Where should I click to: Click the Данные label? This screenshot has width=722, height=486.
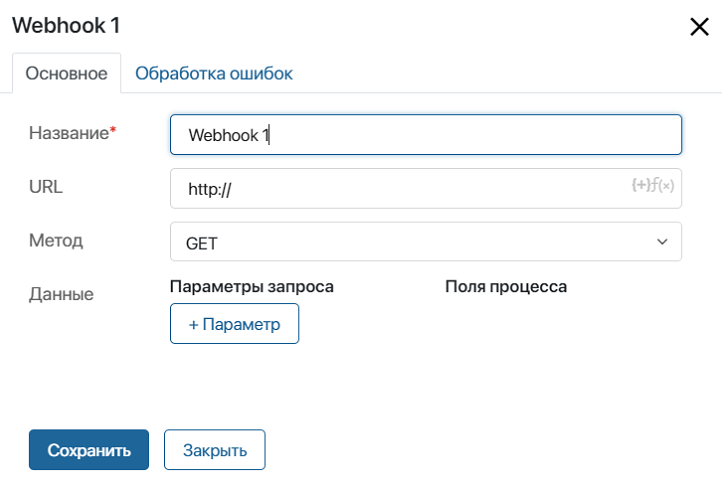[61, 294]
